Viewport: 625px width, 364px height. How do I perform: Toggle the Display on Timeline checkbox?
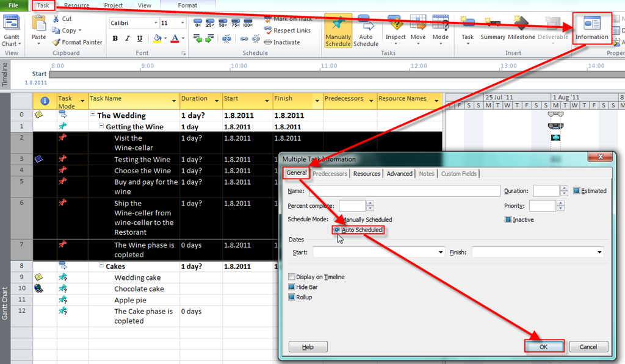point(292,277)
